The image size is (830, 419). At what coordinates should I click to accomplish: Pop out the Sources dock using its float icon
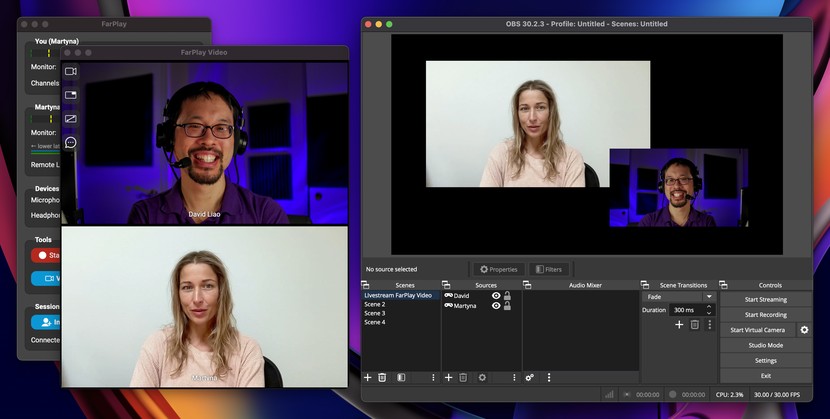click(446, 285)
